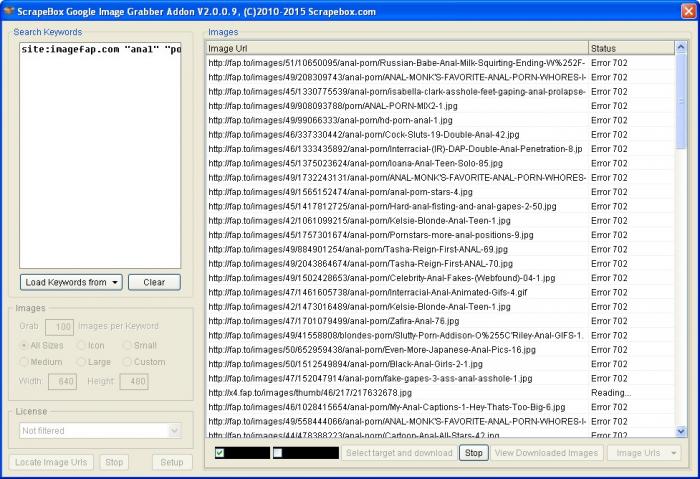Select the url row containing 1757301674
The width and height of the screenshot is (700, 479).
pyautogui.click(x=440, y=235)
